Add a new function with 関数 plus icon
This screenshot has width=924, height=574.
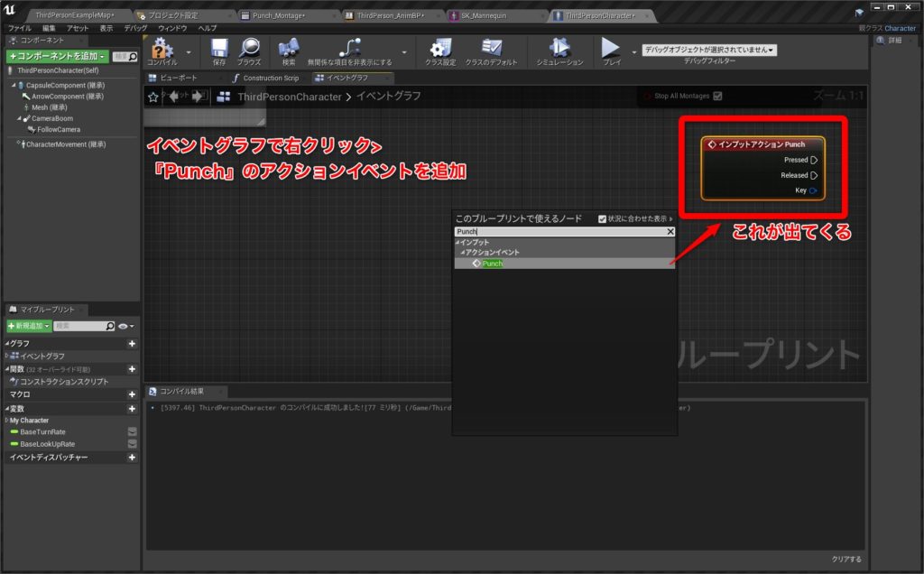(x=132, y=369)
